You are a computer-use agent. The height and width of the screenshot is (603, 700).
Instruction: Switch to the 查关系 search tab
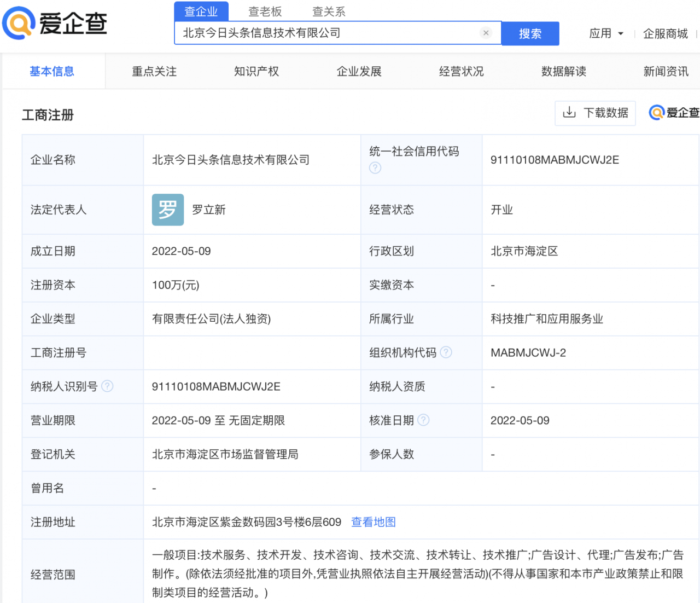pos(328,11)
